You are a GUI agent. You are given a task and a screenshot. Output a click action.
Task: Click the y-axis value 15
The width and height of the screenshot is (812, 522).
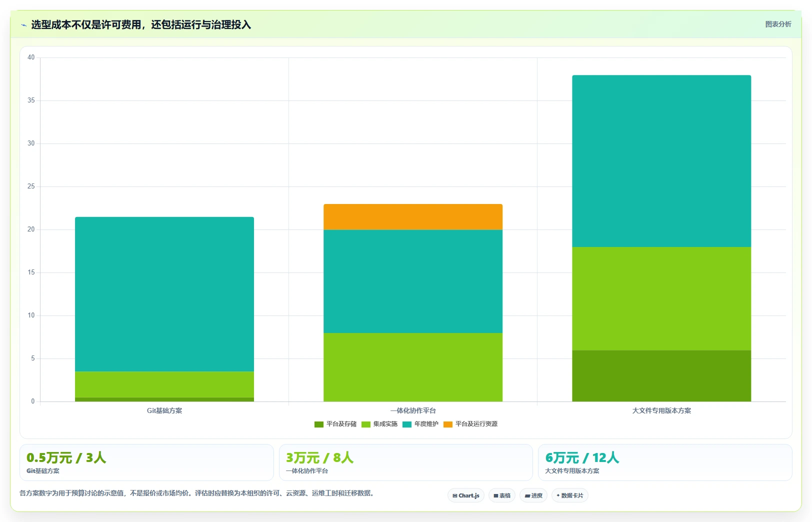coord(31,272)
